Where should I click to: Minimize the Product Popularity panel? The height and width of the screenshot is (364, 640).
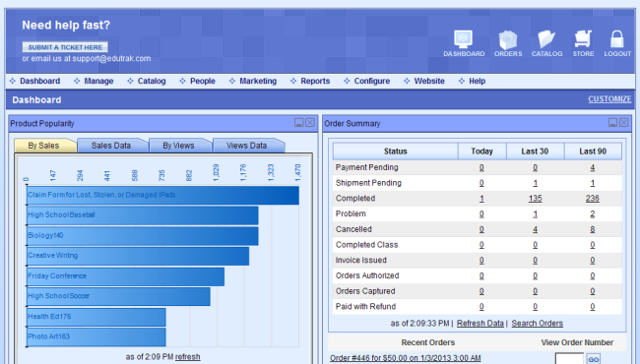(299, 123)
